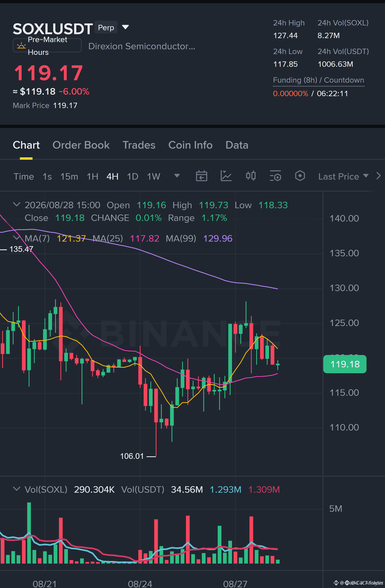
Task: Click the right arrow past Last Price
Action: (379, 176)
